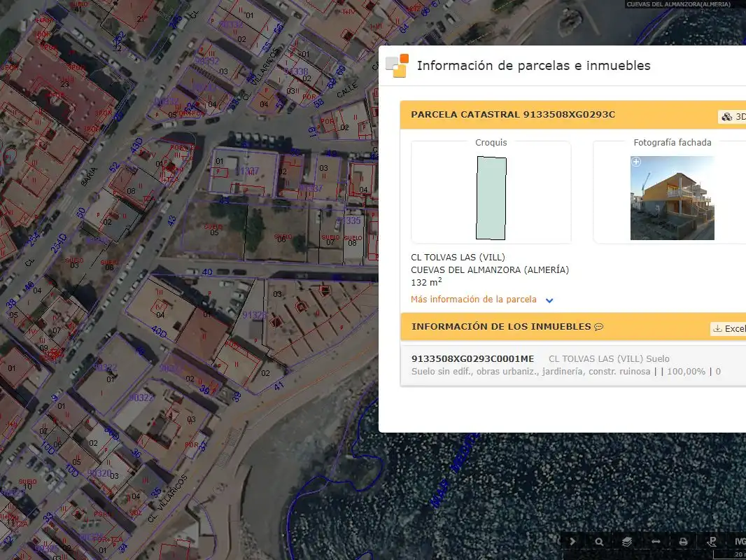Click the parcel area '132 m²'
Viewport: 746px width, 560px height.
(426, 281)
